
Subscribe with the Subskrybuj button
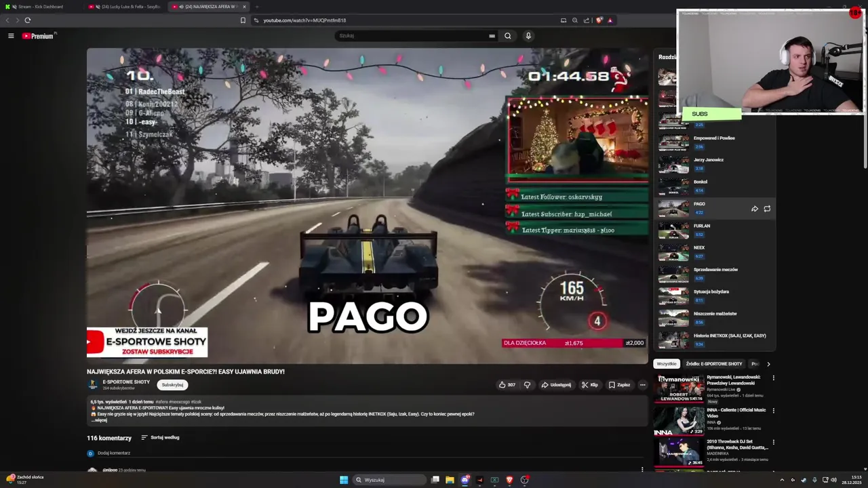[172, 385]
